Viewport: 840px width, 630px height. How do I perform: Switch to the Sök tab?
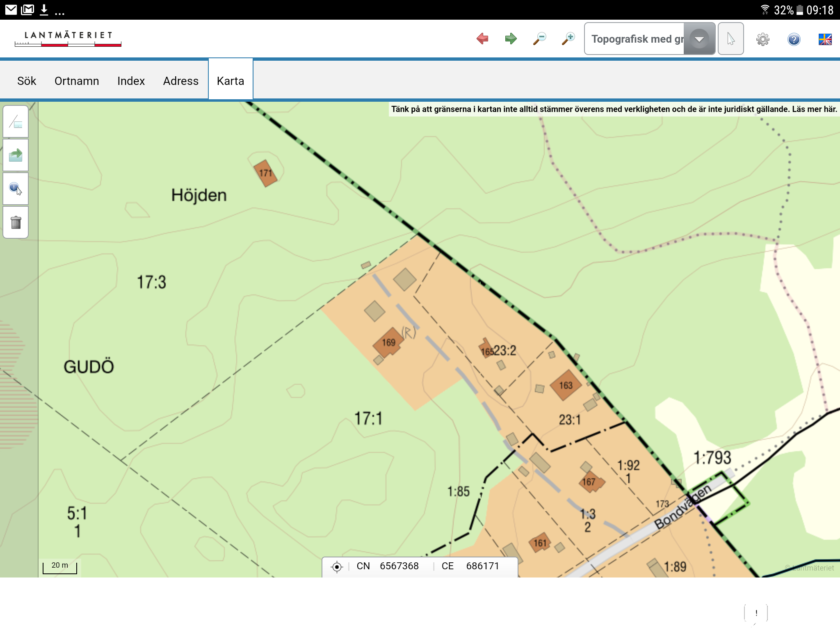pos(27,81)
